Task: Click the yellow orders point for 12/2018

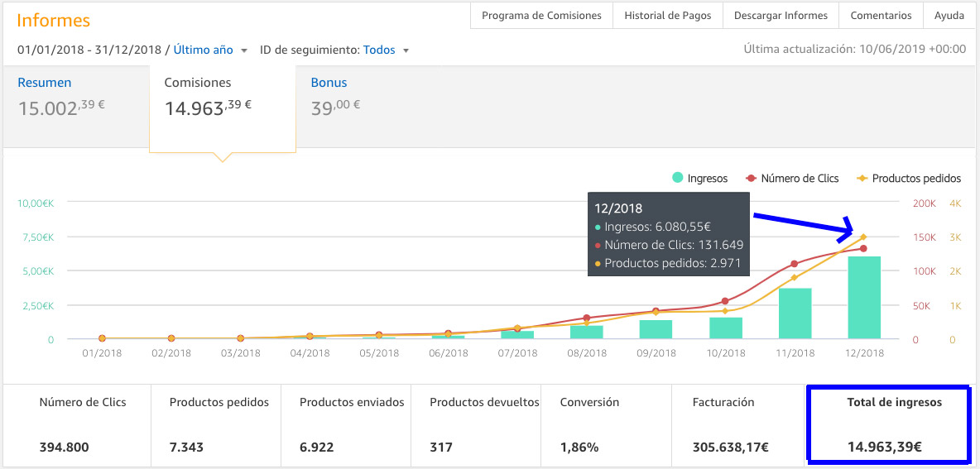Action: coord(864,237)
